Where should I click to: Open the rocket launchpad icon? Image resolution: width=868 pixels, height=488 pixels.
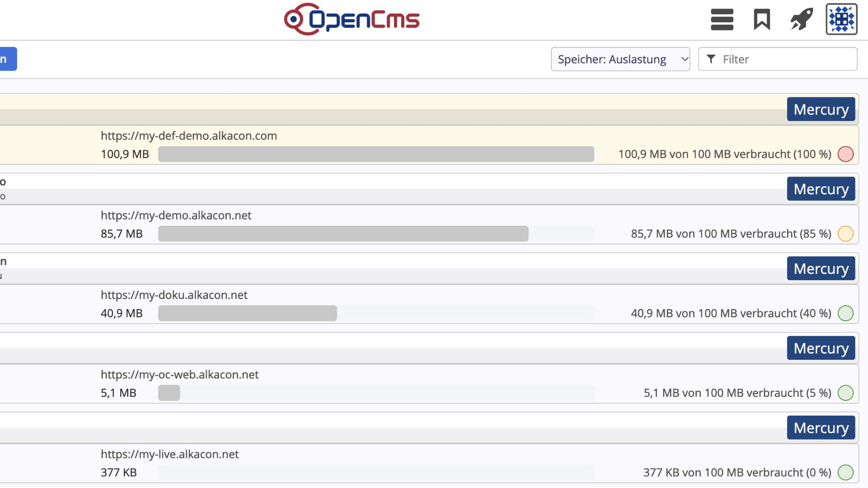(x=801, y=19)
